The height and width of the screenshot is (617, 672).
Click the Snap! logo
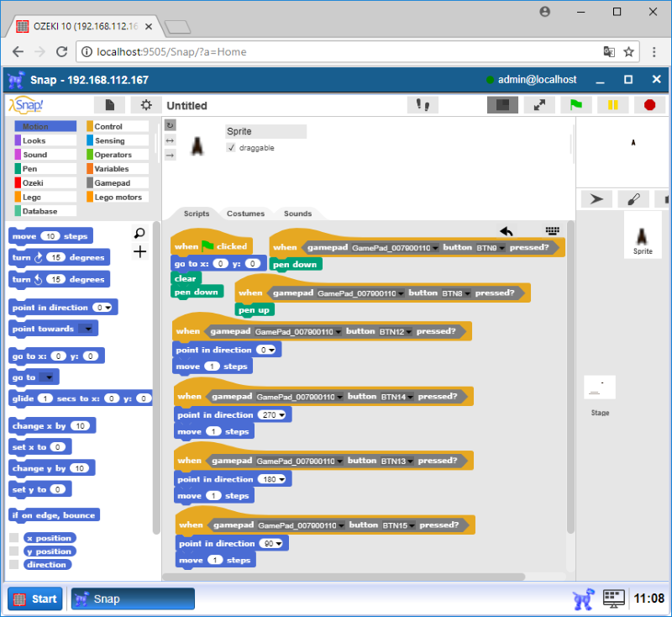[27, 104]
